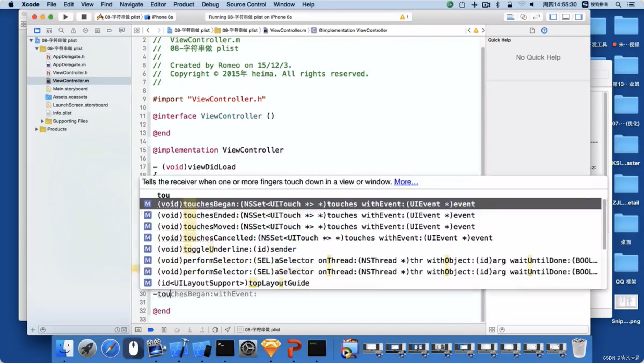Open the Issue navigator
The image size is (644, 363).
pyautogui.click(x=73, y=30)
